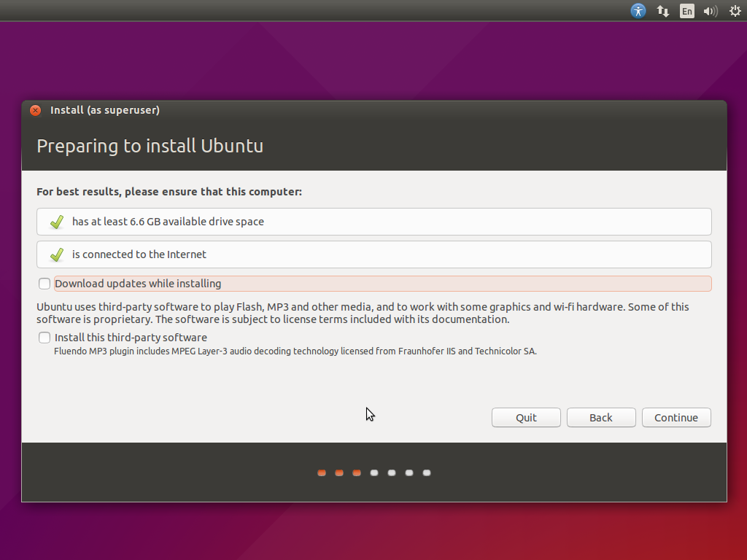Click the network connection arrows indicator
The width and height of the screenshot is (747, 560).
click(x=663, y=11)
